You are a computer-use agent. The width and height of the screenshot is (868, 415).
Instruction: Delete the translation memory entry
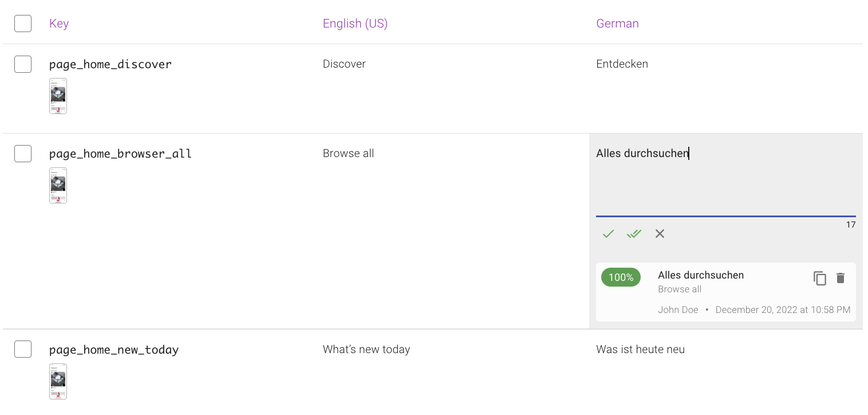click(841, 278)
